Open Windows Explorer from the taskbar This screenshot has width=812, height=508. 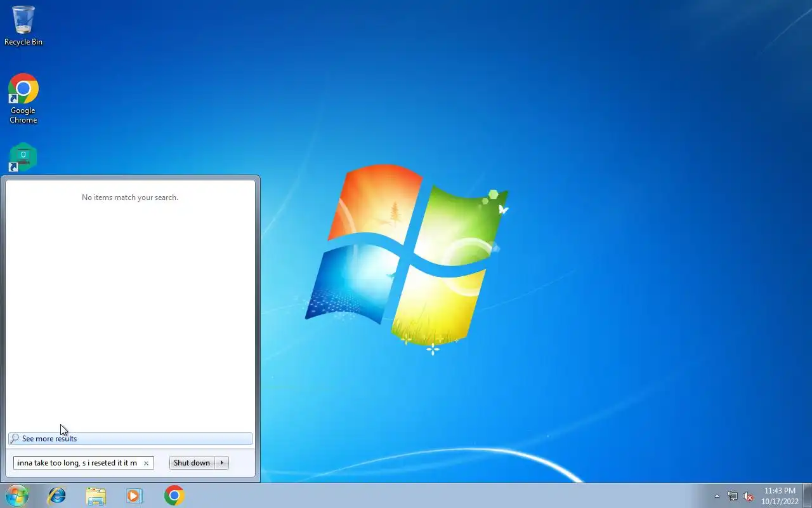point(96,495)
